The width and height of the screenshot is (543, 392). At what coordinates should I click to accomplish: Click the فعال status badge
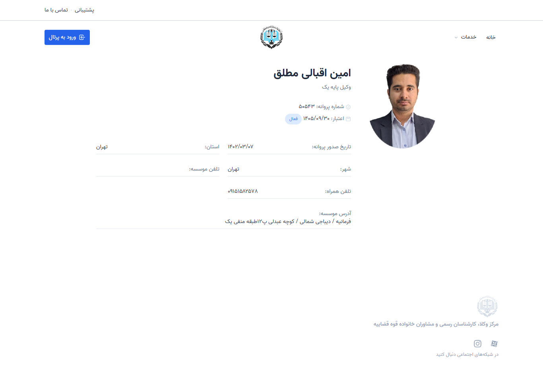pyautogui.click(x=293, y=119)
